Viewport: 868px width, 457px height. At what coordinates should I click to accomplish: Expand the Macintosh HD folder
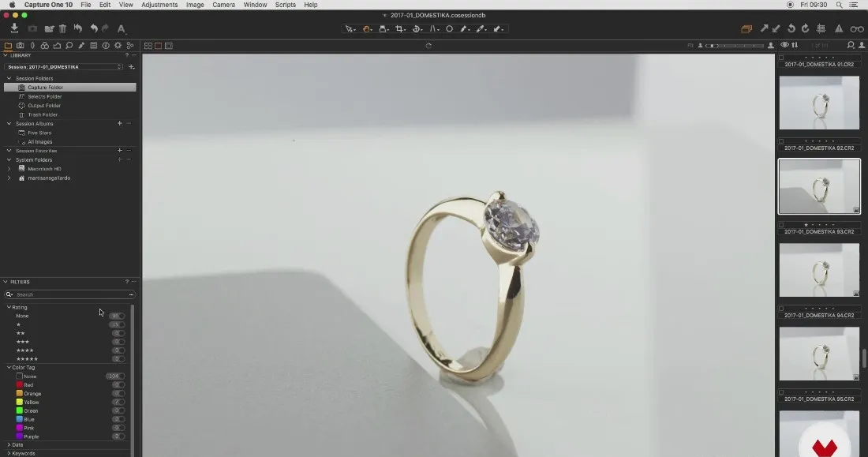pyautogui.click(x=9, y=169)
